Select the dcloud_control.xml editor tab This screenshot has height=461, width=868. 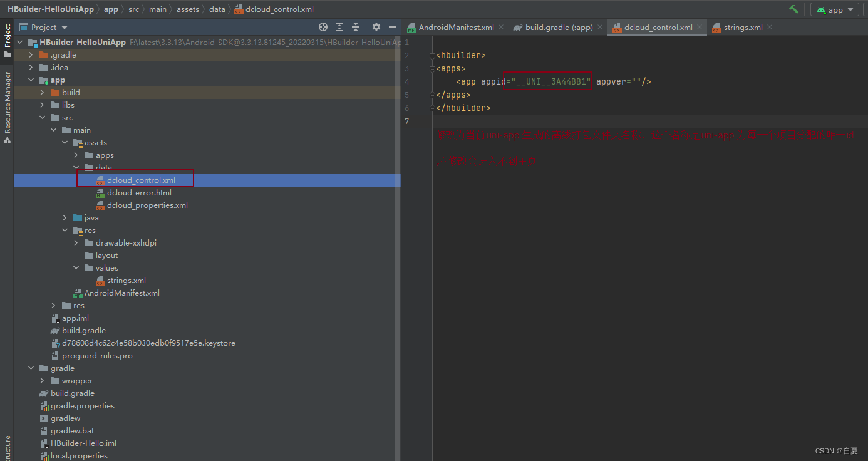[x=657, y=27]
